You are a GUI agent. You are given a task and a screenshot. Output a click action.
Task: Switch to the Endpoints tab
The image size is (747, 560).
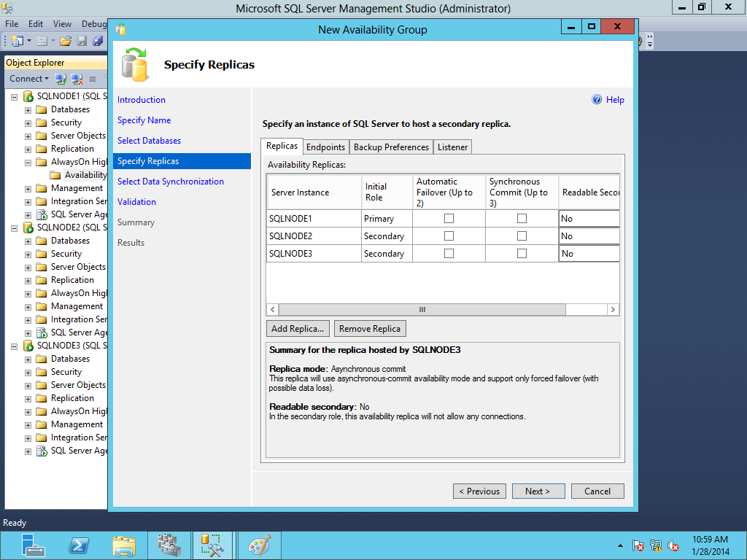[x=326, y=147]
